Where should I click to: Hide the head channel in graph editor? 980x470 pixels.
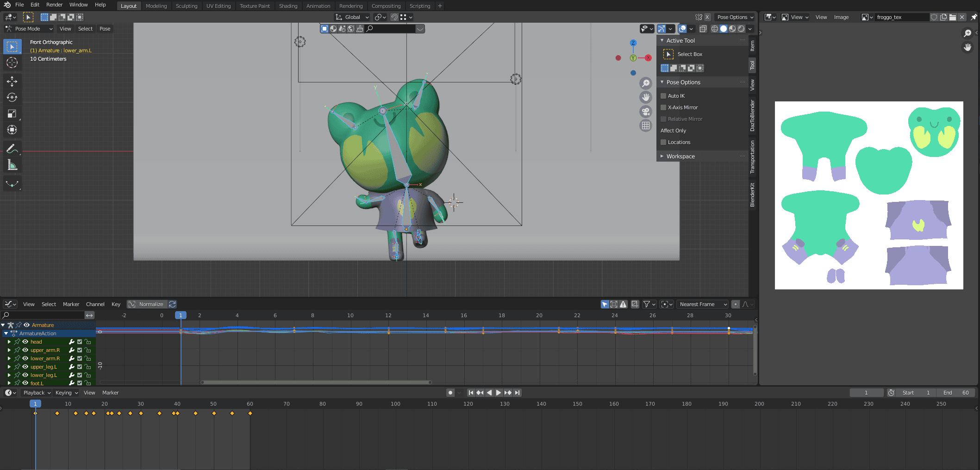(x=25, y=342)
